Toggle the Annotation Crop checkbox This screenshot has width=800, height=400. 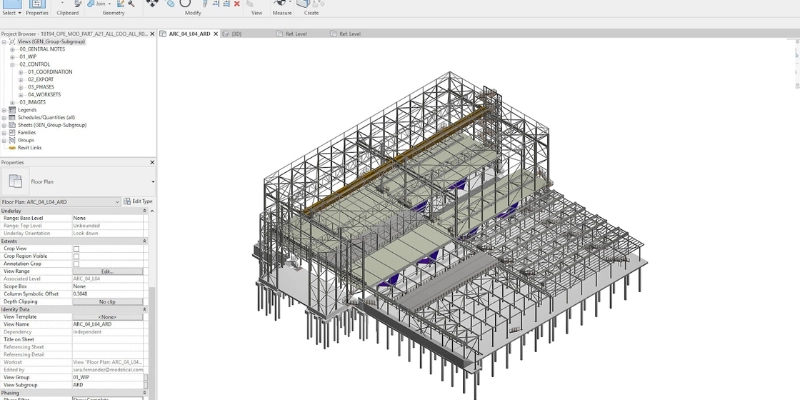(x=76, y=264)
